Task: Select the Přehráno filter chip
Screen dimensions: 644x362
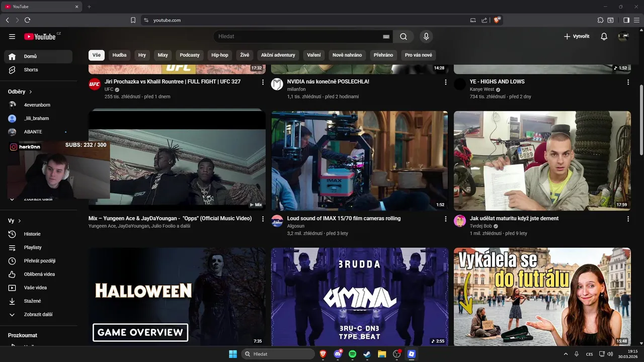Action: click(383, 55)
